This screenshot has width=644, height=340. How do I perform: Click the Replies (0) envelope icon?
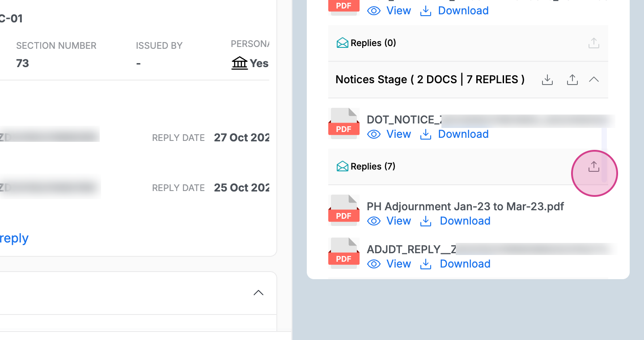point(342,43)
